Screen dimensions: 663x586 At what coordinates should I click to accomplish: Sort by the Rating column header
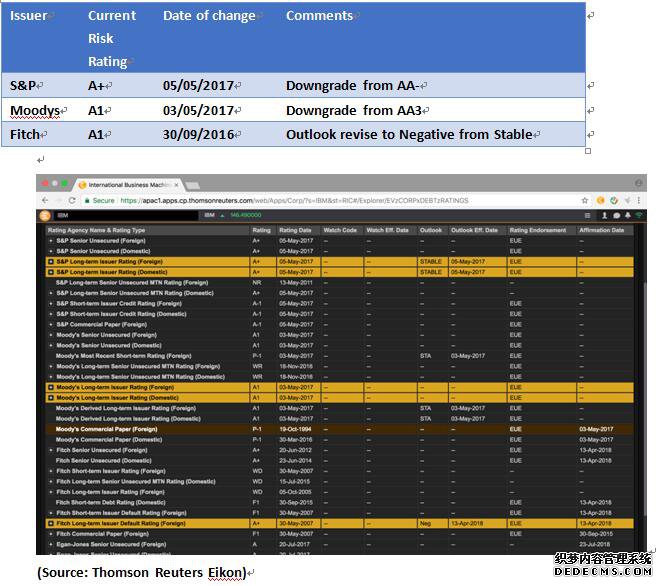click(x=262, y=230)
